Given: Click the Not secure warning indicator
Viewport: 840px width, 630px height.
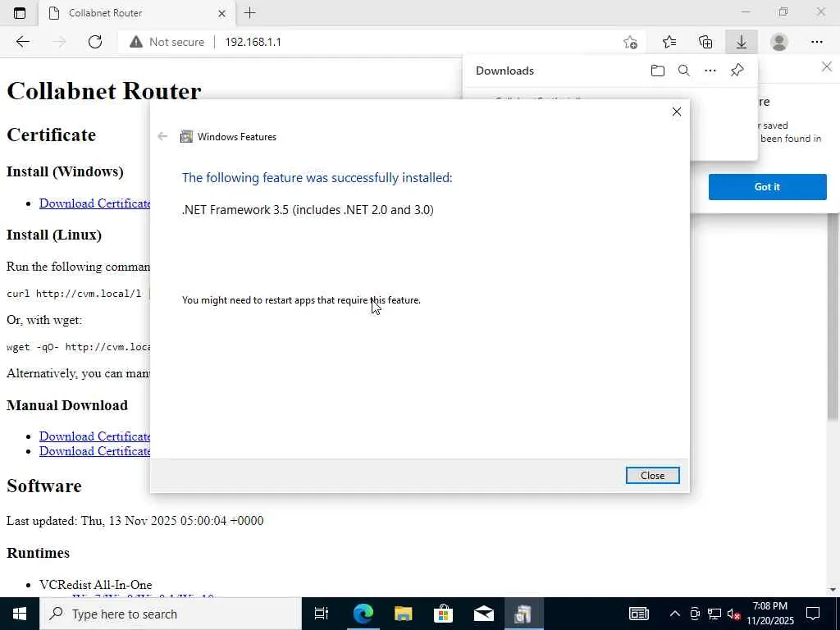Looking at the screenshot, I should [167, 42].
